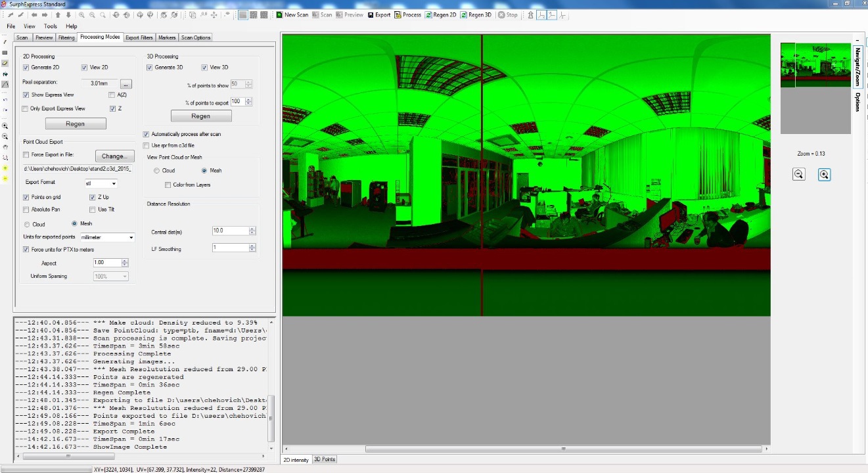Select Cloud under View Point Cloud or Mesh
Screen dimensions: 868x473
point(156,170)
